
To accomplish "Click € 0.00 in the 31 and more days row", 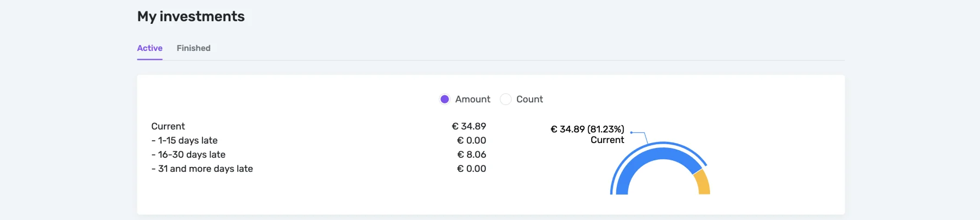I will (471, 169).
